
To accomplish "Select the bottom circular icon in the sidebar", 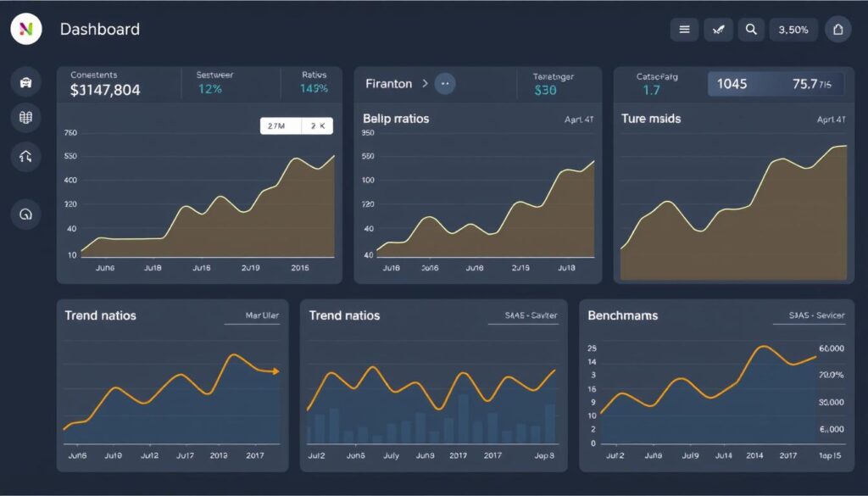I will [25, 214].
